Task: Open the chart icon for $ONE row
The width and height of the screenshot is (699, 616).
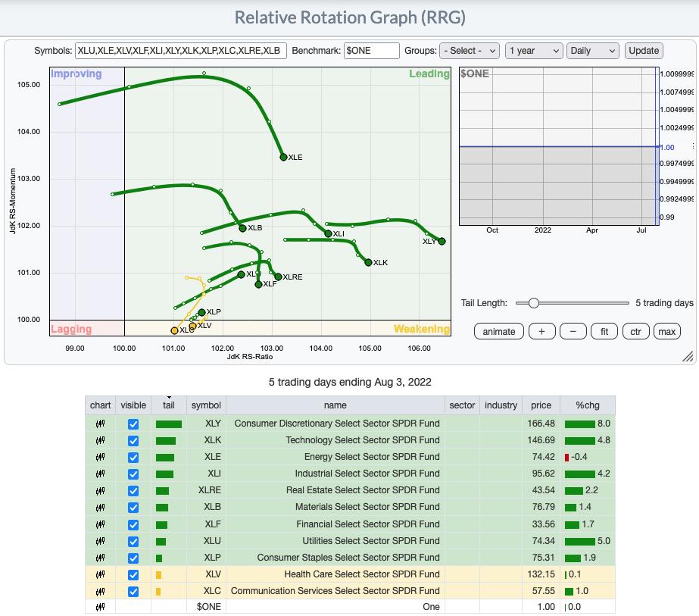Action: (x=100, y=607)
